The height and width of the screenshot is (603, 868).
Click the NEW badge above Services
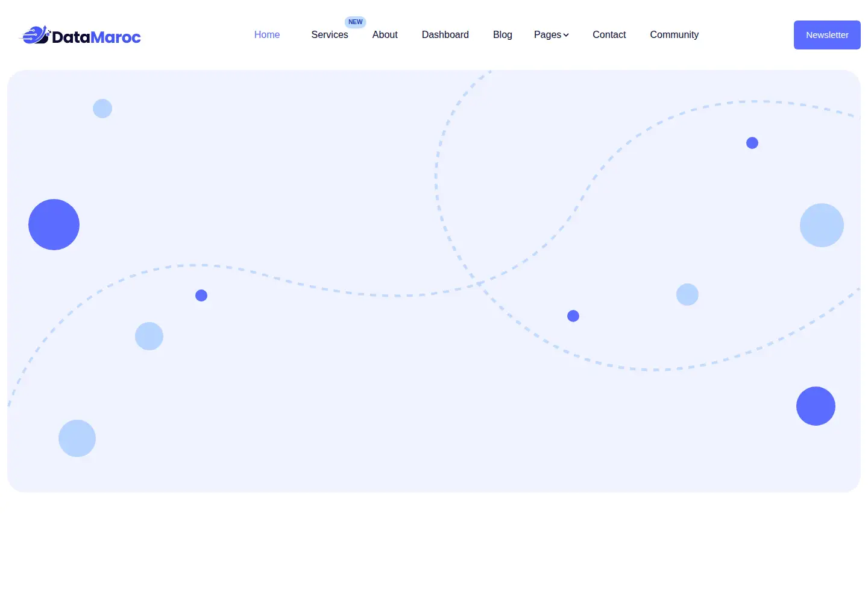(x=356, y=22)
